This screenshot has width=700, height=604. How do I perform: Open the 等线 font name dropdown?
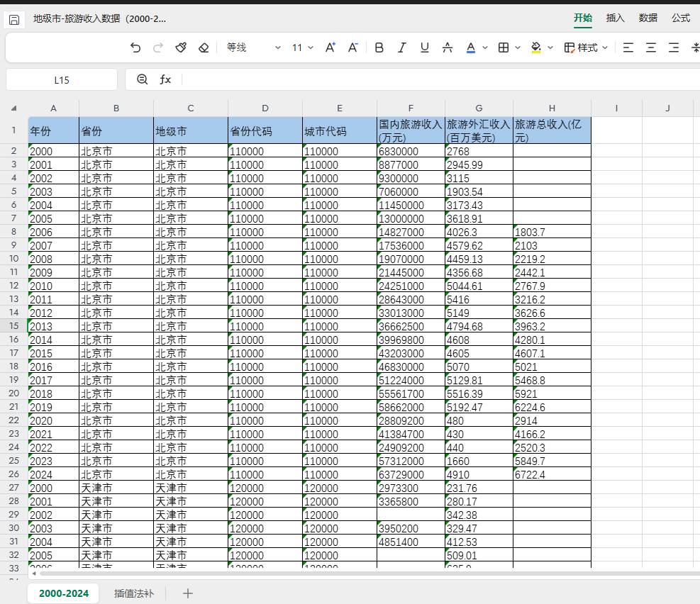[x=253, y=47]
